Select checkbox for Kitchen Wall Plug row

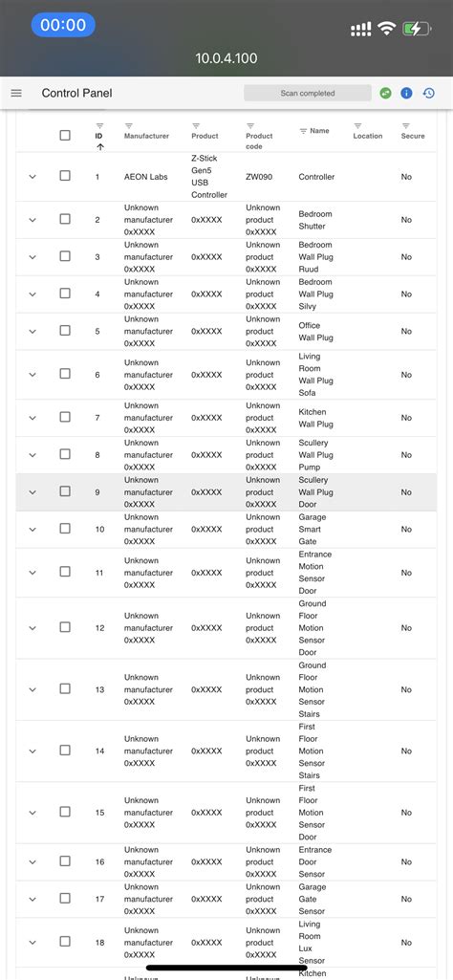[x=65, y=417]
